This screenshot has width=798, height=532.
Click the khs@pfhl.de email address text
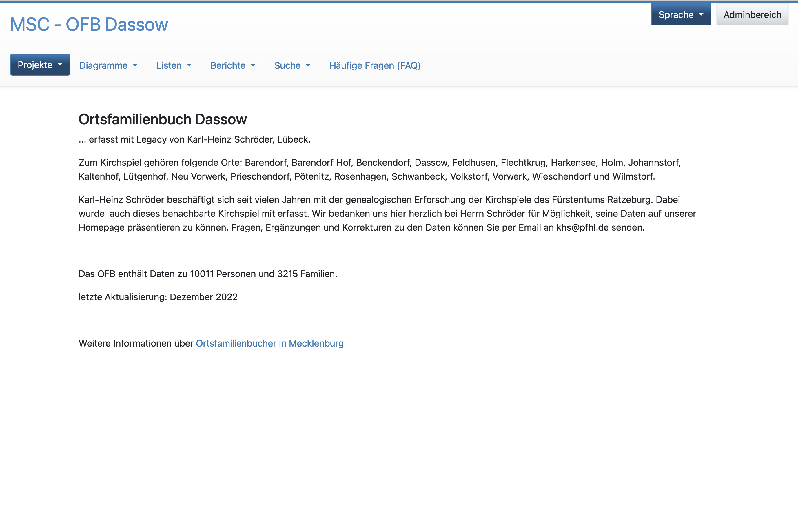(582, 227)
